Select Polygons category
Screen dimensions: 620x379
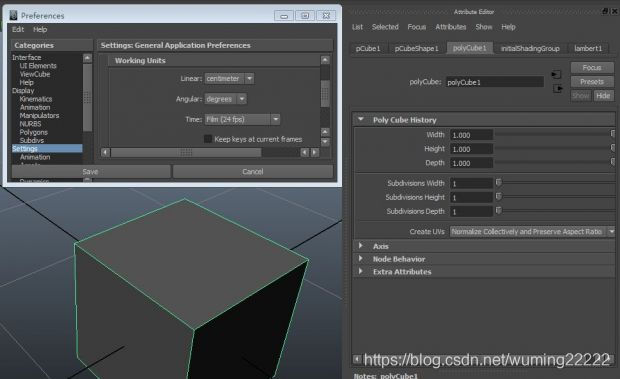point(34,132)
